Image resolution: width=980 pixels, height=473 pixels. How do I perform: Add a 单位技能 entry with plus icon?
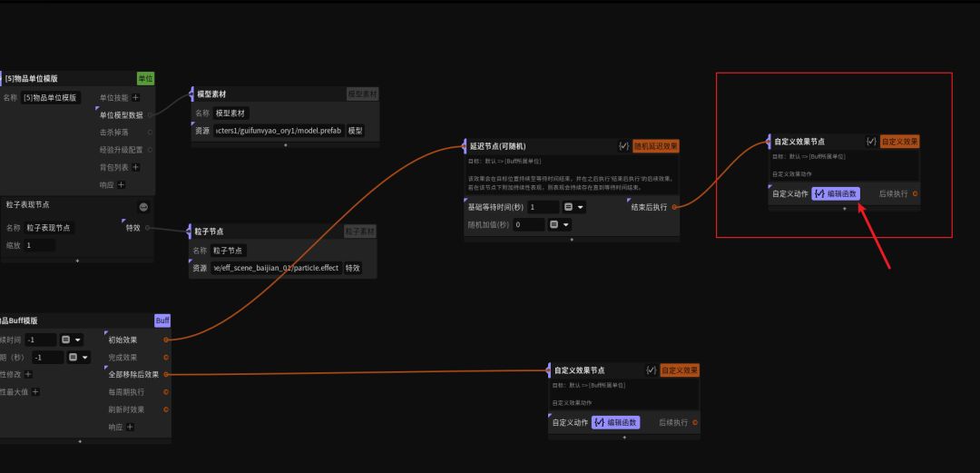click(135, 98)
